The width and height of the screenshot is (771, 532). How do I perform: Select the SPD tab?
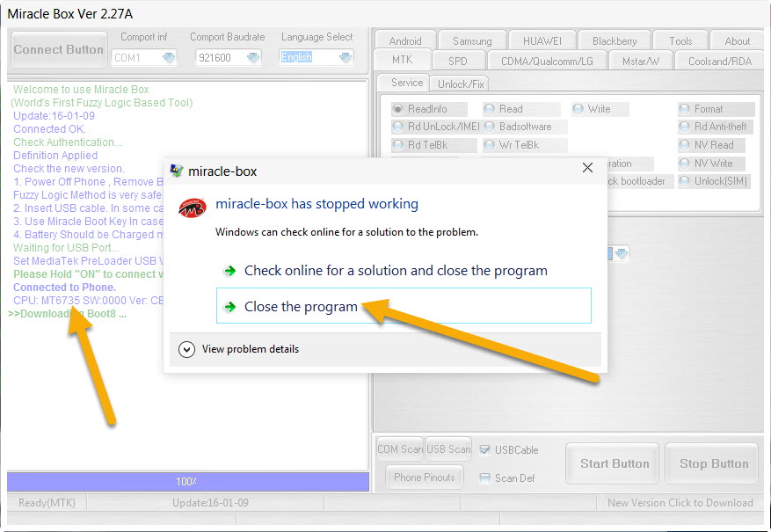[458, 61]
